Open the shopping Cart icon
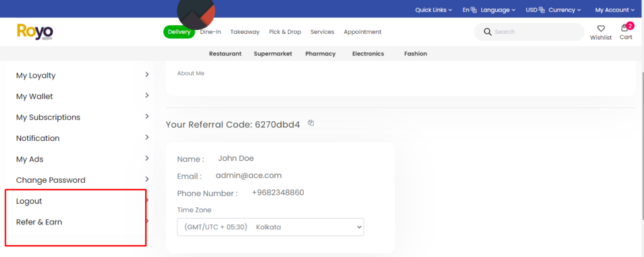 [x=625, y=28]
